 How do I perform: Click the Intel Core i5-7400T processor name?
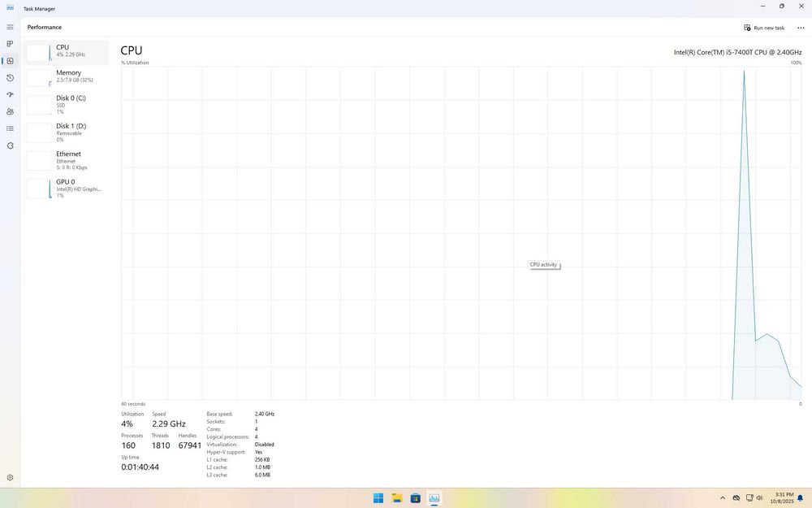tap(737, 52)
